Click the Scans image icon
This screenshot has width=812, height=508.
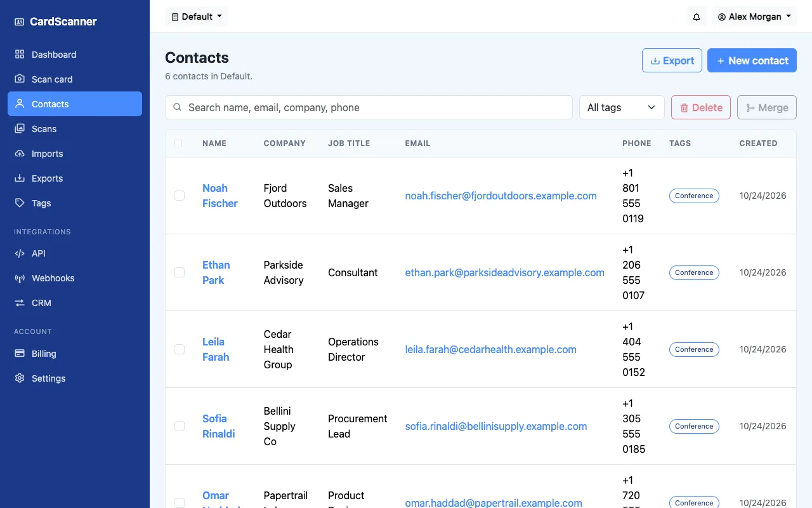point(20,129)
